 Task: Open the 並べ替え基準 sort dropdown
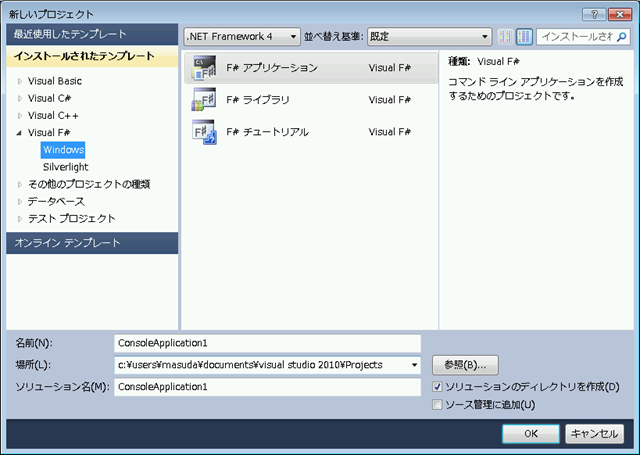pyautogui.click(x=429, y=37)
